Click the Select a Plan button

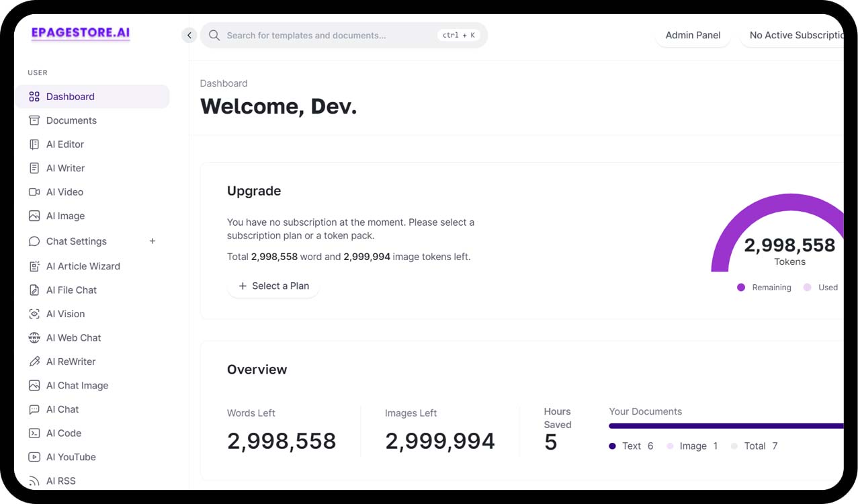[x=273, y=286]
